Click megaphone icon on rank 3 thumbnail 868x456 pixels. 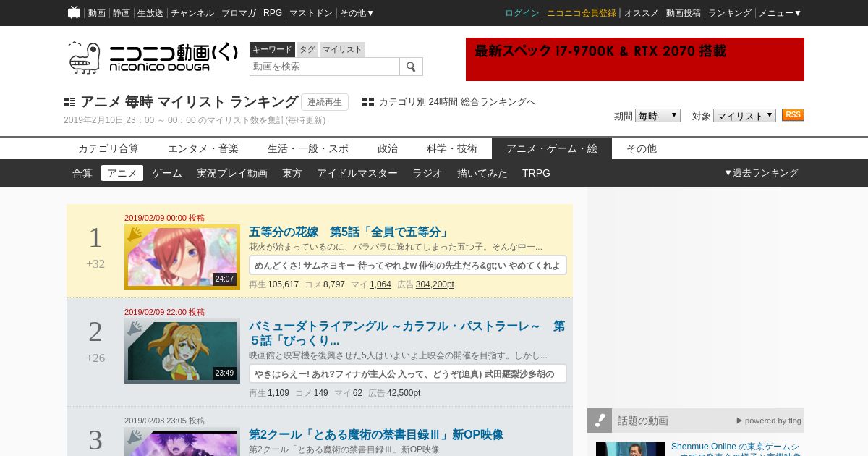click(135, 436)
